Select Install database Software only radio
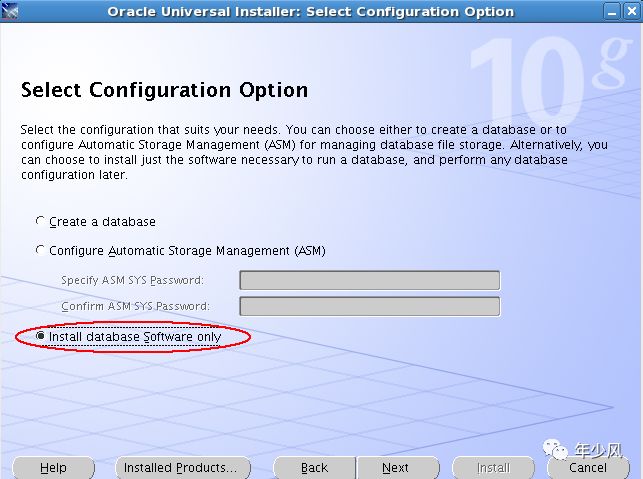Viewport: 643px width, 479px height. 40,337
